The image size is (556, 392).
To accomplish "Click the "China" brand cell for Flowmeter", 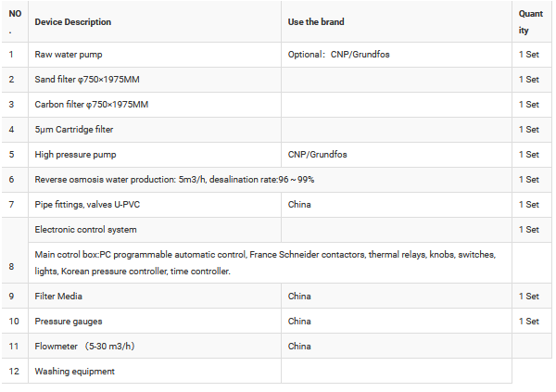I will tap(299, 346).
